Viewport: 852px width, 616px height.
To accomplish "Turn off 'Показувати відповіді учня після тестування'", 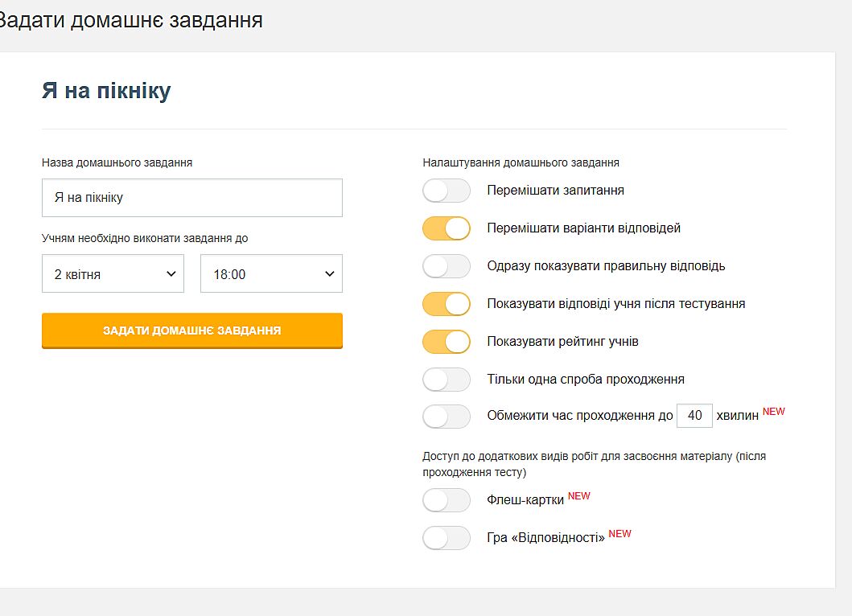I will point(446,304).
